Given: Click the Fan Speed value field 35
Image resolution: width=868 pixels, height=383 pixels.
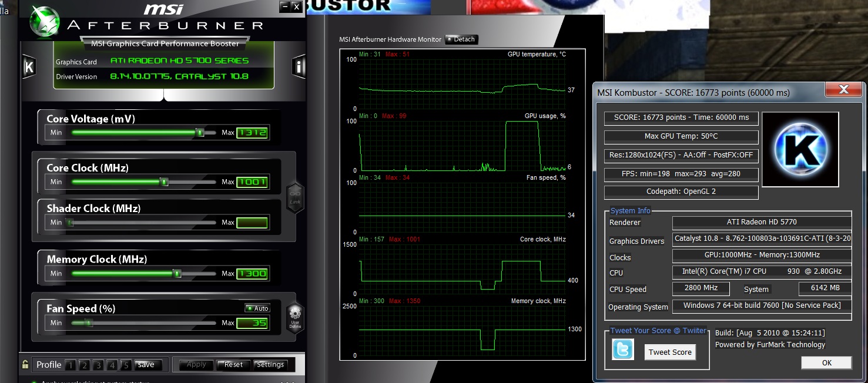Looking at the screenshot, I should [x=252, y=322].
